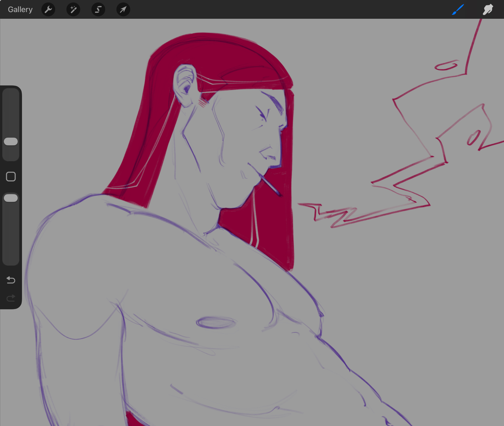Click the brush size slider handle
Viewport: 504px width, 426px height.
(11, 141)
